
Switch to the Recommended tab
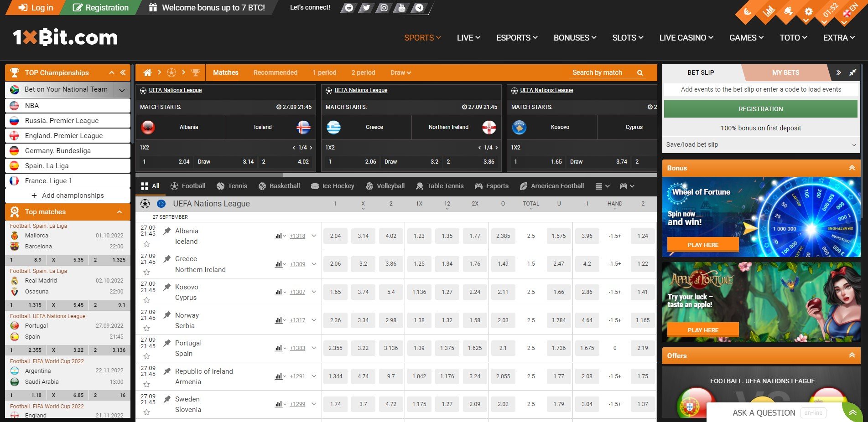[275, 72]
